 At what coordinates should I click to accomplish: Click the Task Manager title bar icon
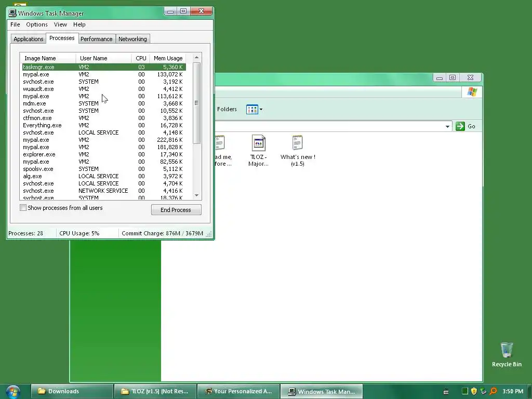click(12, 13)
